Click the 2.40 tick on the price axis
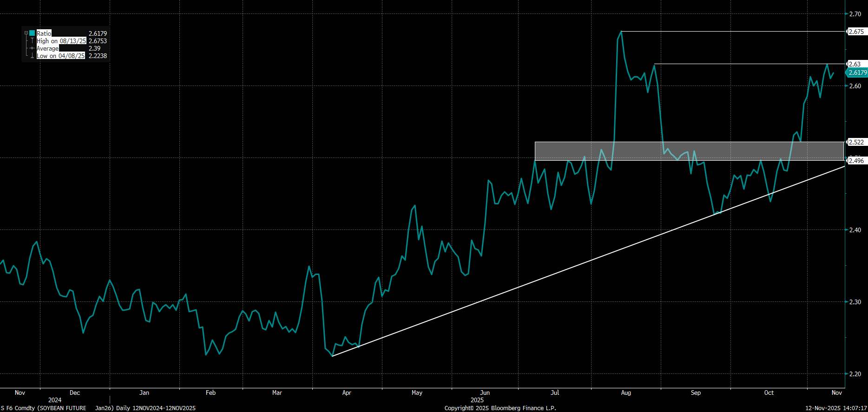This screenshot has width=868, height=412. tap(855, 230)
